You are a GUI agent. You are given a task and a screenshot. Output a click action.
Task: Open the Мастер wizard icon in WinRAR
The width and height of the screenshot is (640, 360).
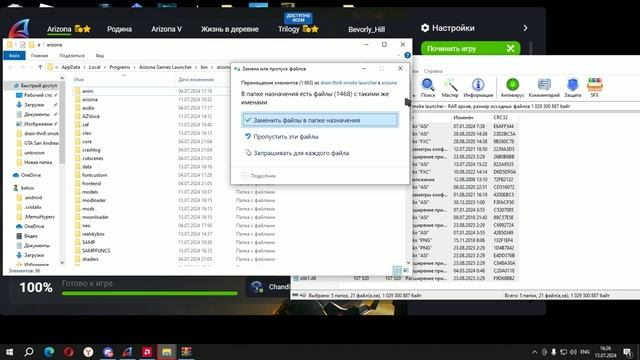(x=450, y=87)
